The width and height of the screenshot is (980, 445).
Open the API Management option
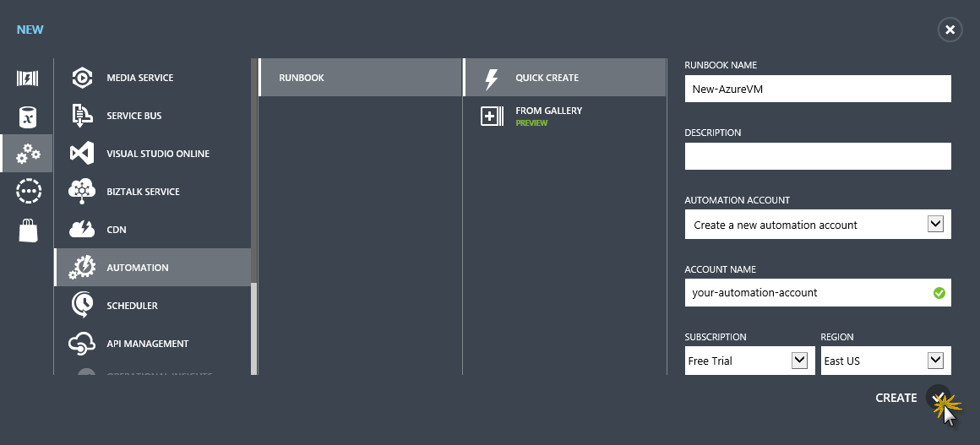tap(153, 344)
